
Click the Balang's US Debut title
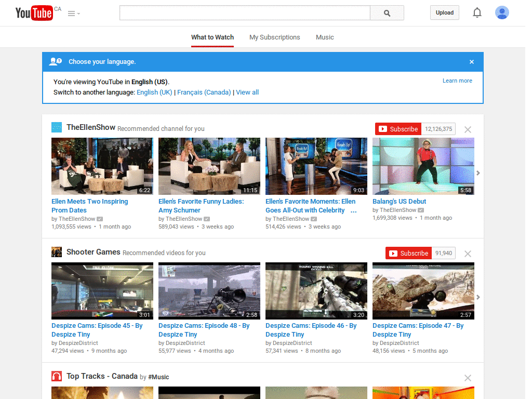[x=400, y=201]
